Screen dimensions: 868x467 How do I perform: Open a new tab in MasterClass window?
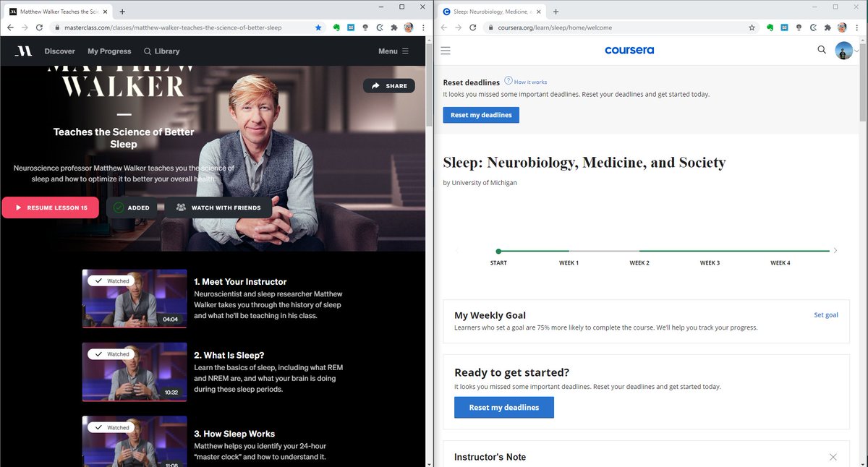click(x=122, y=12)
